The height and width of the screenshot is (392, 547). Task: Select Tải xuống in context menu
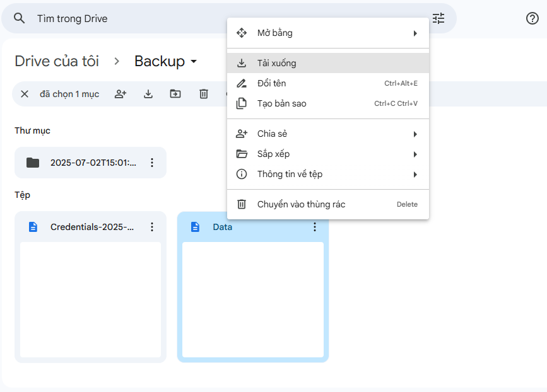(x=328, y=63)
